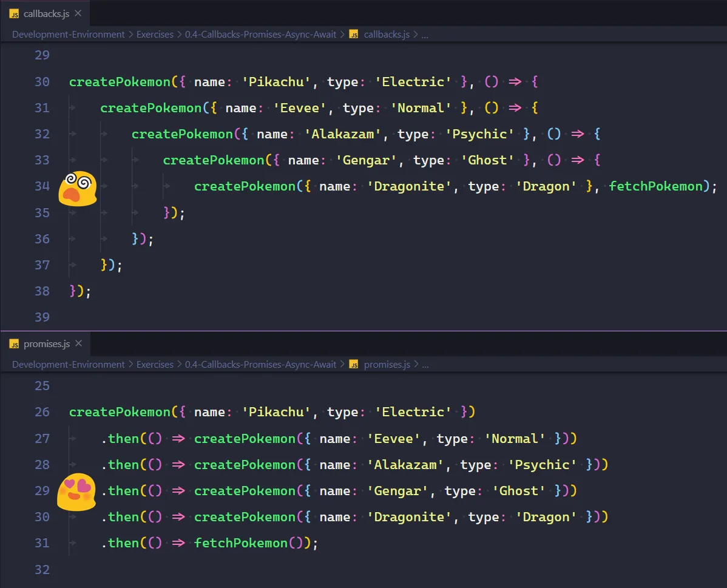Viewport: 727px width, 588px height.
Task: Click line number 38 in callbacks.js
Action: (x=42, y=291)
